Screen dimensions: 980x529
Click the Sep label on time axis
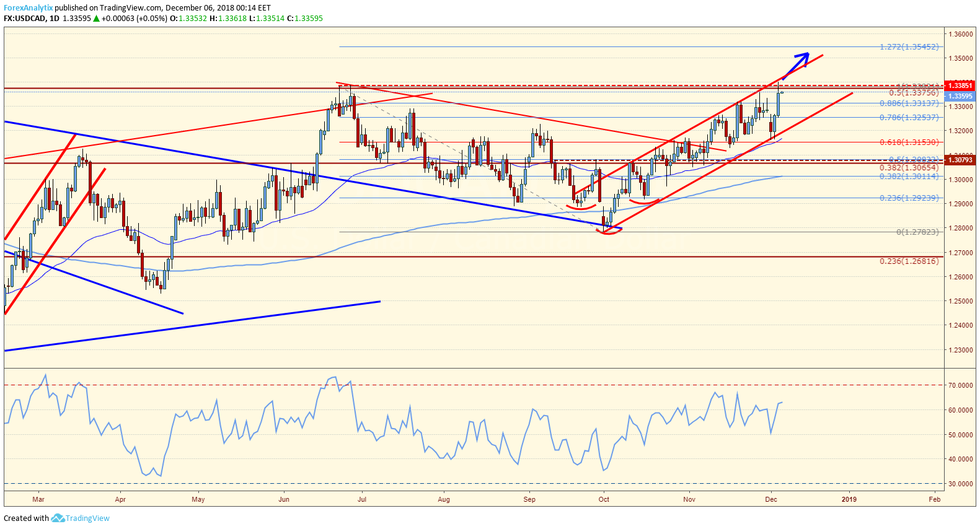pos(529,499)
